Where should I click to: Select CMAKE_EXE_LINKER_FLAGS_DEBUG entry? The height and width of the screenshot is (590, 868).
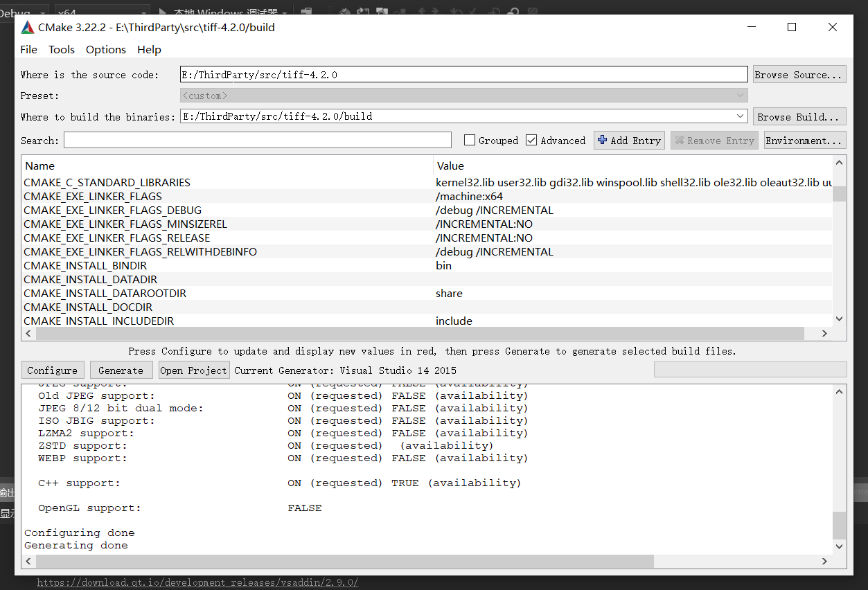pyautogui.click(x=113, y=210)
